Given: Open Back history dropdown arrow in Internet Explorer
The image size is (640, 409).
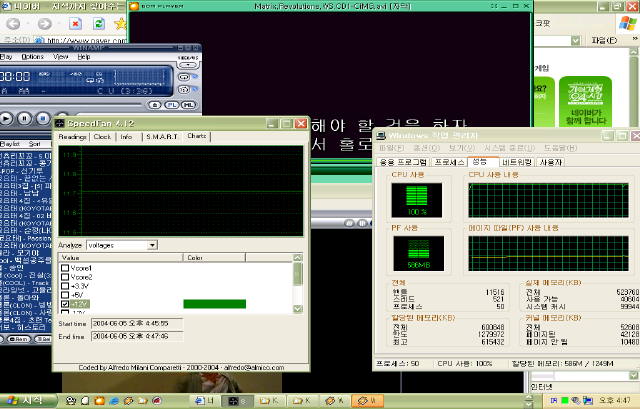Looking at the screenshot, I should 28,24.
